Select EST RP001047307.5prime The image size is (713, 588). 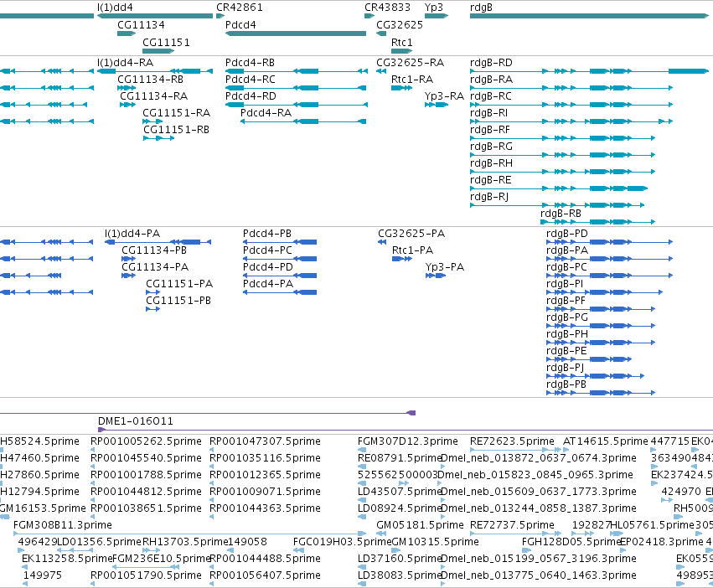[x=265, y=441]
